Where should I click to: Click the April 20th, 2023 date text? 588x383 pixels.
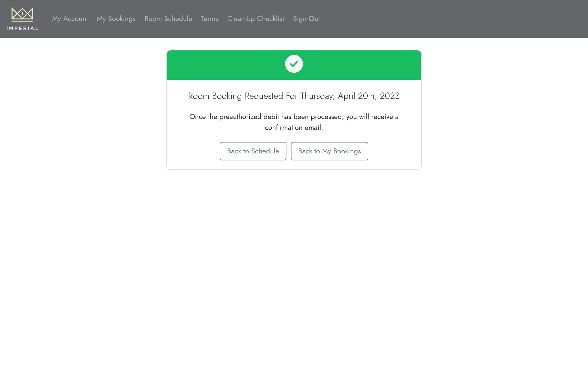pos(369,96)
